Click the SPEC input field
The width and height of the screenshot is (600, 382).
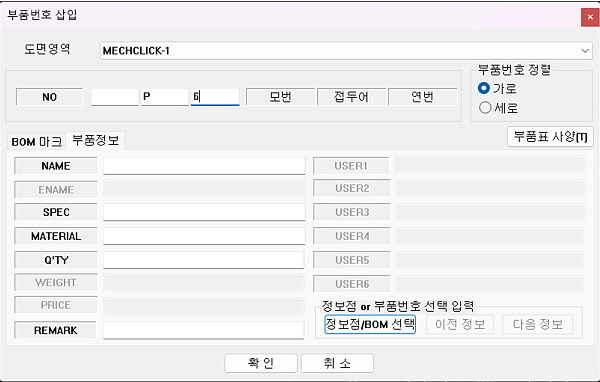pos(204,212)
